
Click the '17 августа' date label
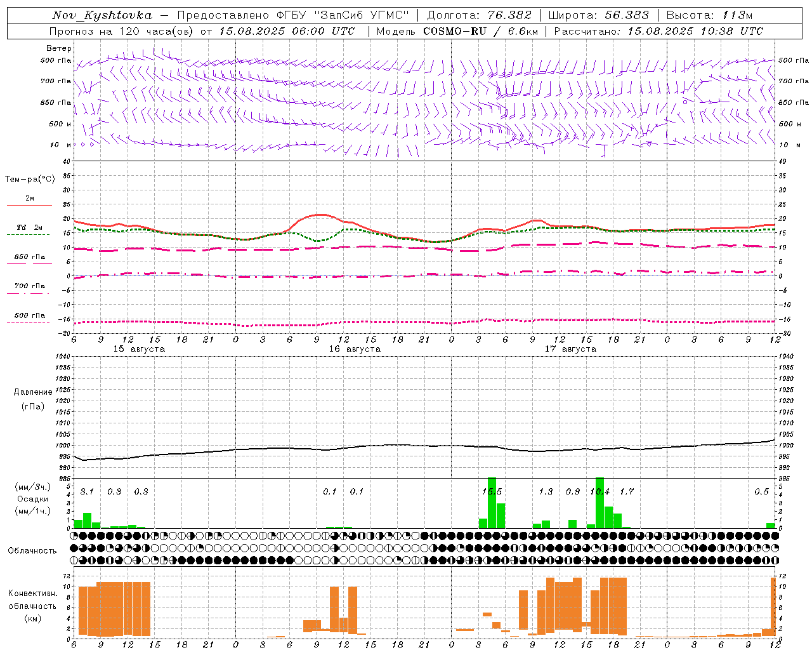[x=570, y=349]
